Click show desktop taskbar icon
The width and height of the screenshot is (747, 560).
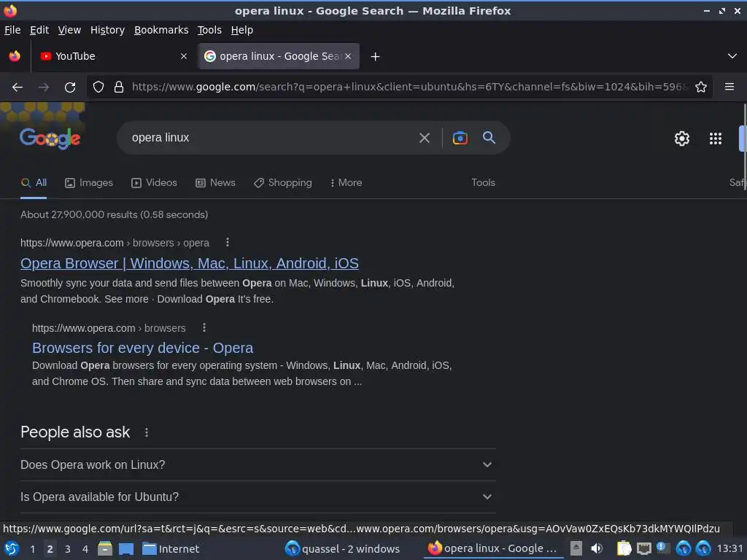coord(125,549)
